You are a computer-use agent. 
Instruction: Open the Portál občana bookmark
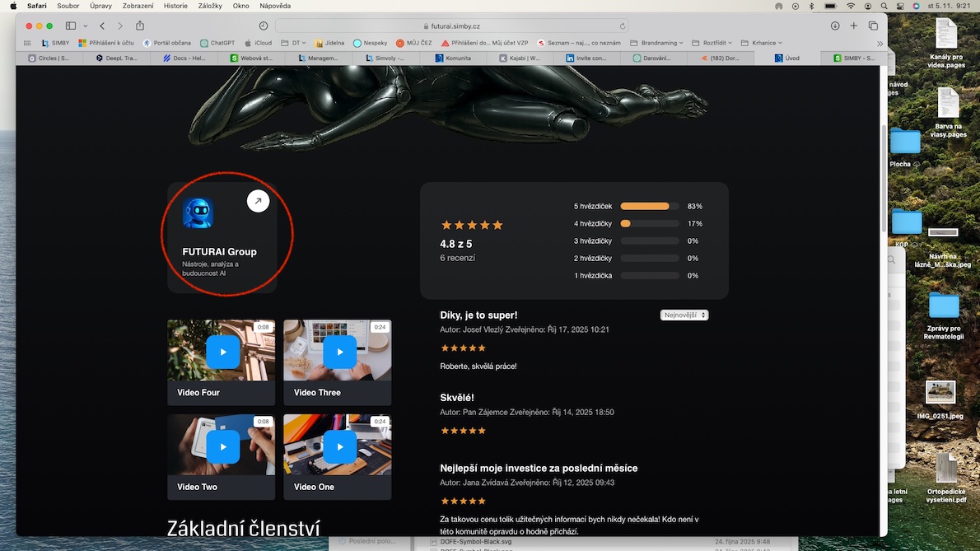point(167,43)
